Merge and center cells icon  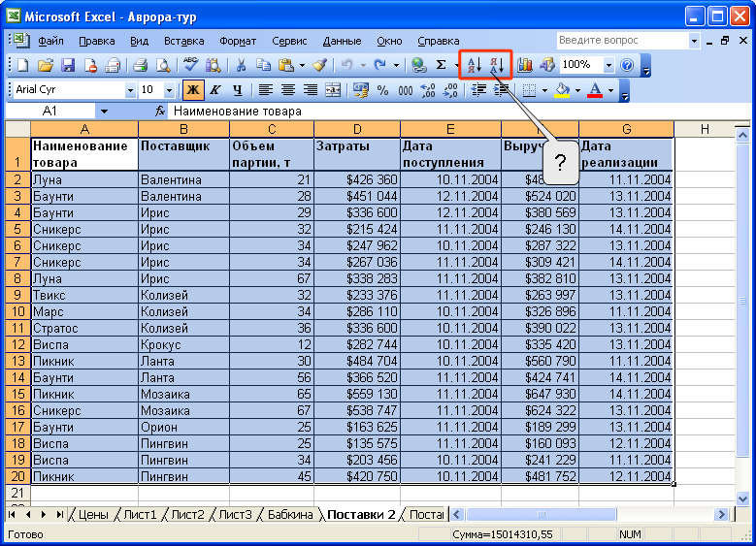tap(333, 90)
